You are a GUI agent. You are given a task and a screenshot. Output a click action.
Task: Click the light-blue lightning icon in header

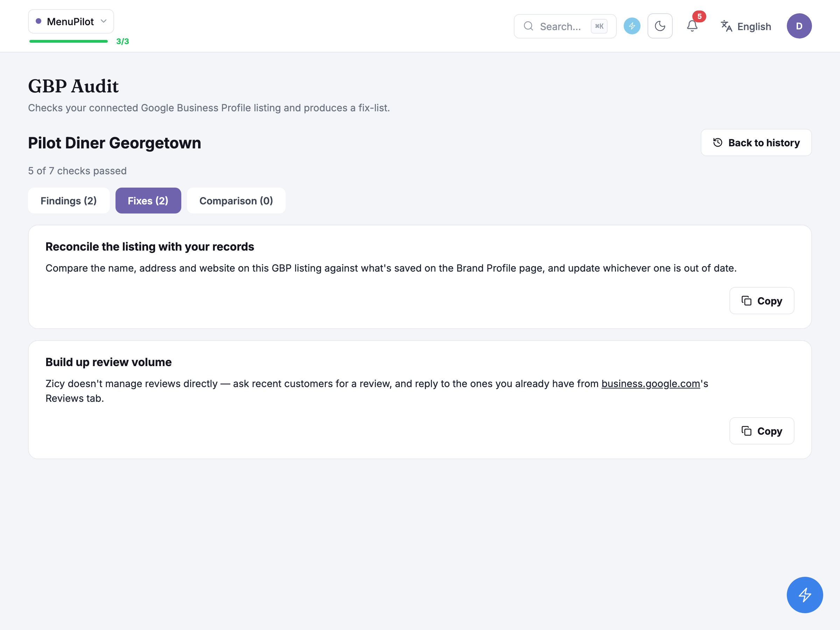pyautogui.click(x=632, y=26)
